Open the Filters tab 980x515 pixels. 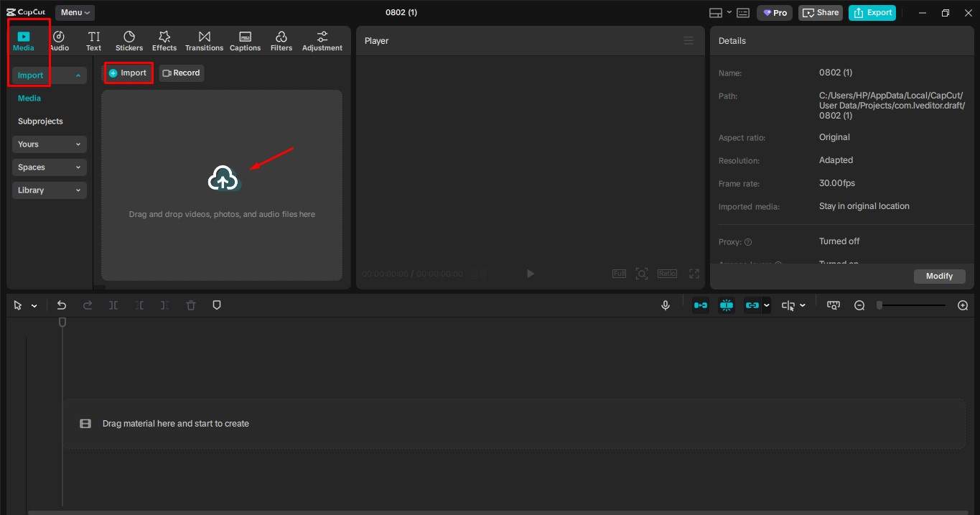tap(281, 41)
